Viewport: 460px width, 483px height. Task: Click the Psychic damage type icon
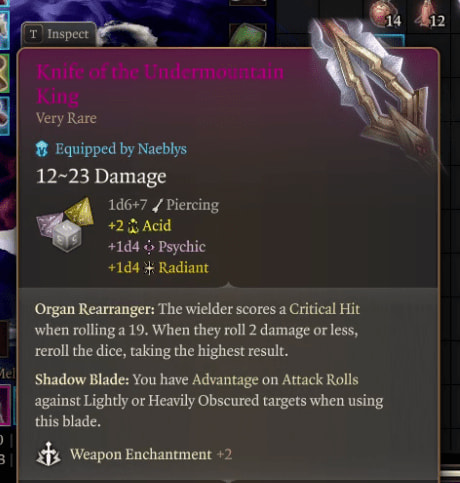click(149, 247)
